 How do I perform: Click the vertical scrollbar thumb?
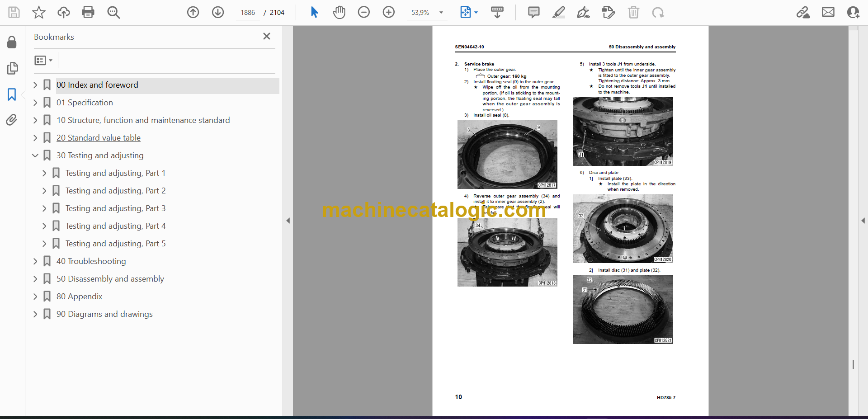[853, 364]
